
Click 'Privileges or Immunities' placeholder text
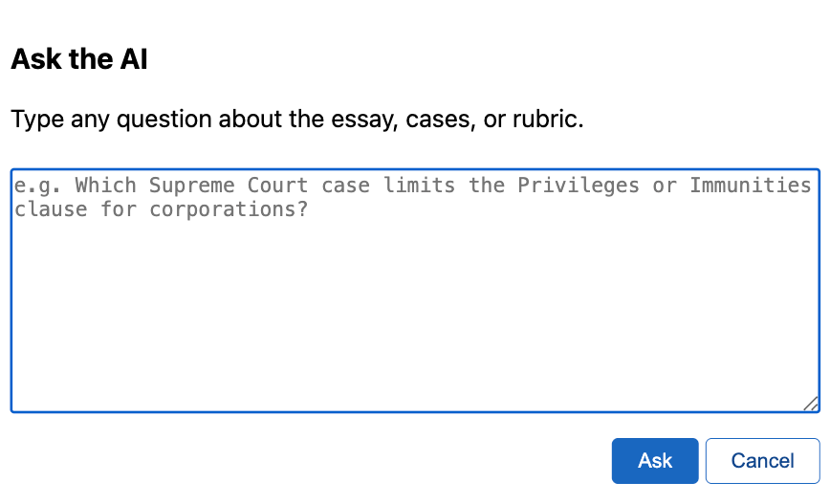pos(665,186)
